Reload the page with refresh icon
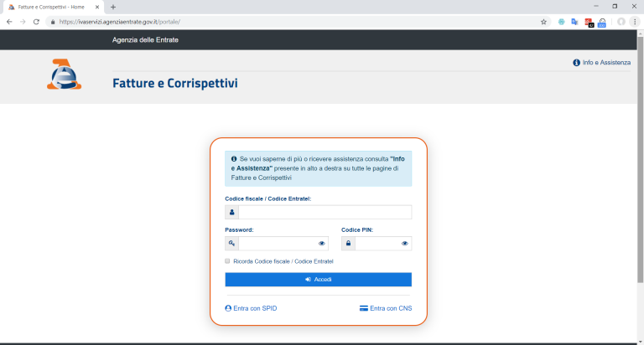The width and height of the screenshot is (644, 345). pyautogui.click(x=36, y=22)
